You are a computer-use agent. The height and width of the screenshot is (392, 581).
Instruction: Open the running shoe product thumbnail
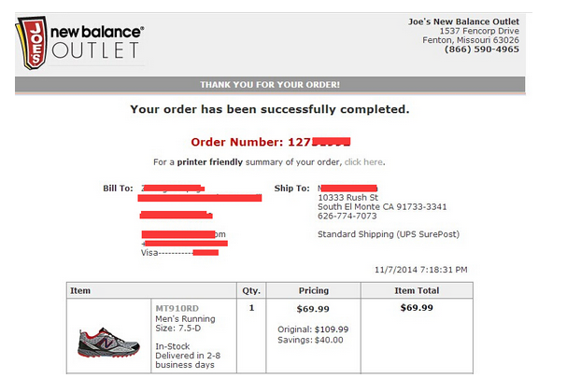tap(108, 342)
